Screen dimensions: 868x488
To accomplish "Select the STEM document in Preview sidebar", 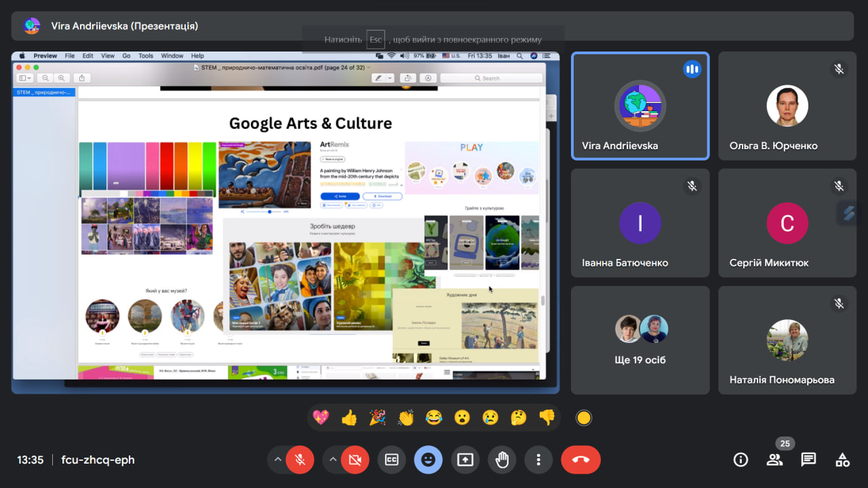I will (44, 92).
